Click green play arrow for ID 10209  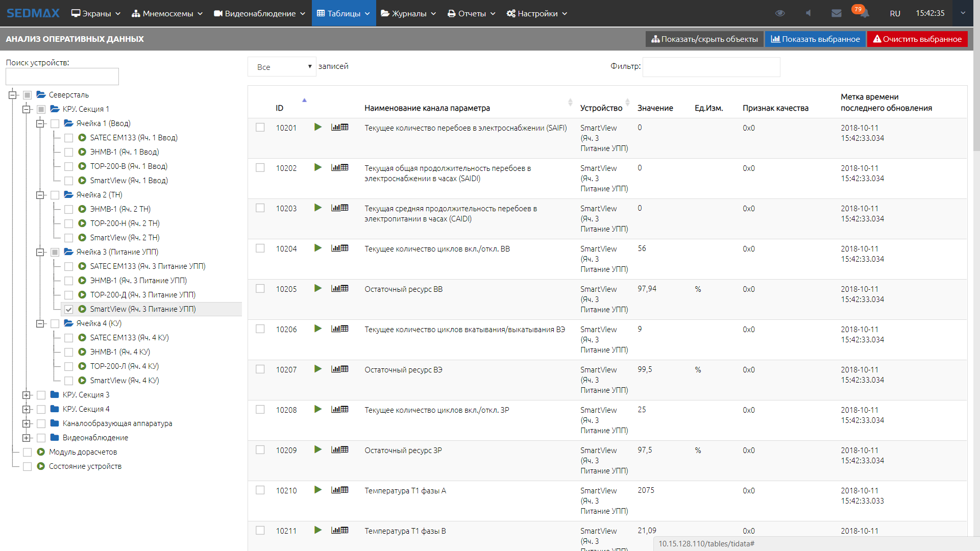(x=318, y=449)
